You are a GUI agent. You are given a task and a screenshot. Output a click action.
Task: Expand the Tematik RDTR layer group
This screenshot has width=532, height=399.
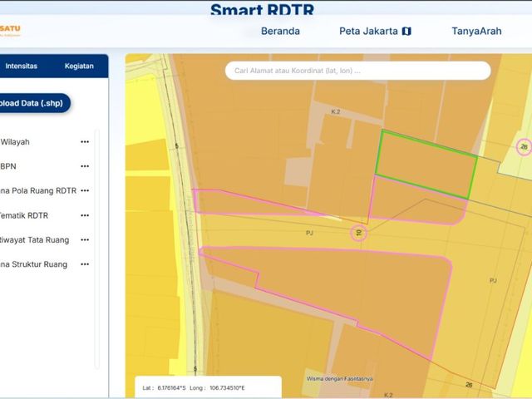(x=24, y=215)
